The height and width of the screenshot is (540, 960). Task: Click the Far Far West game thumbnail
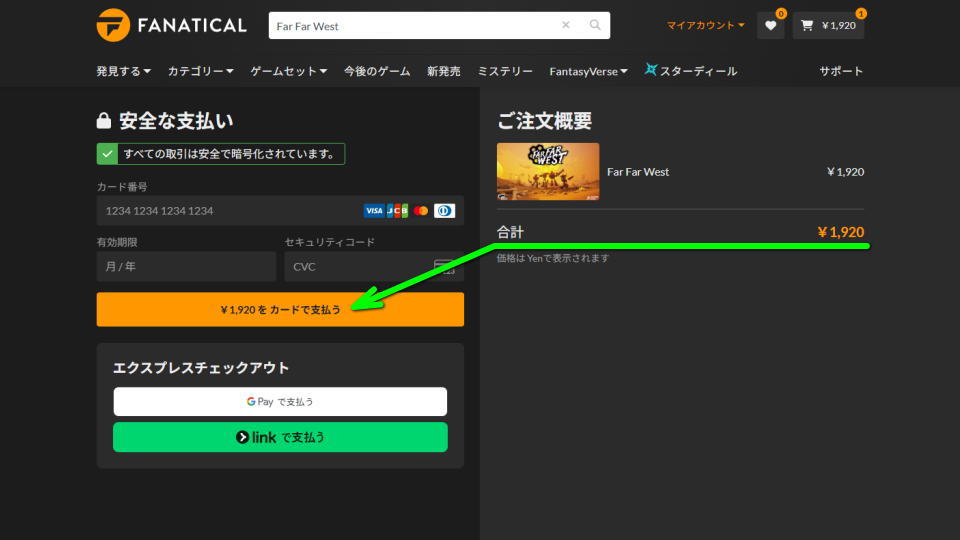(x=548, y=172)
